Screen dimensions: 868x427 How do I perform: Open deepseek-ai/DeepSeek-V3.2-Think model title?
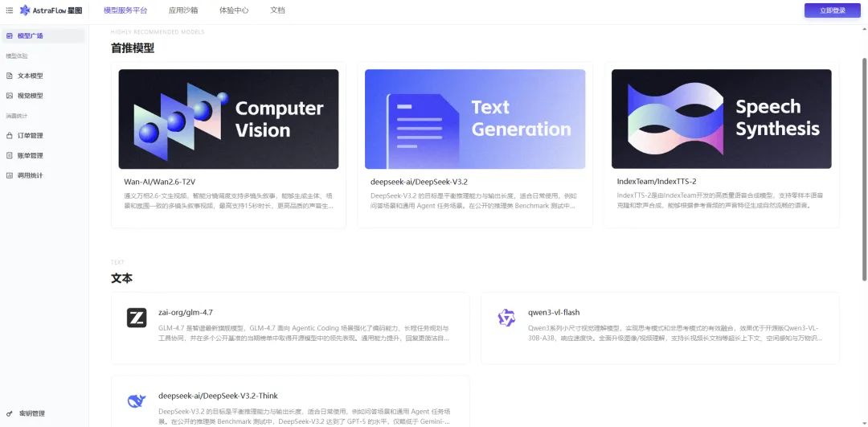[218, 396]
